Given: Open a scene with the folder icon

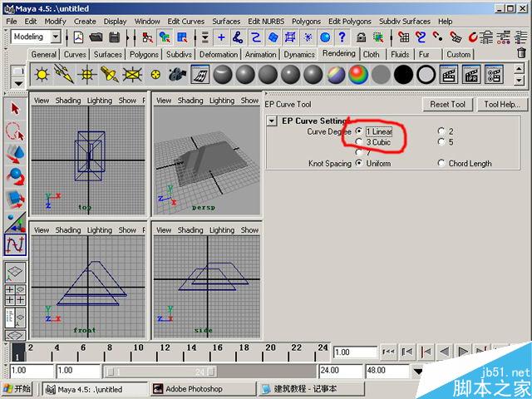Looking at the screenshot, I should click(x=96, y=37).
